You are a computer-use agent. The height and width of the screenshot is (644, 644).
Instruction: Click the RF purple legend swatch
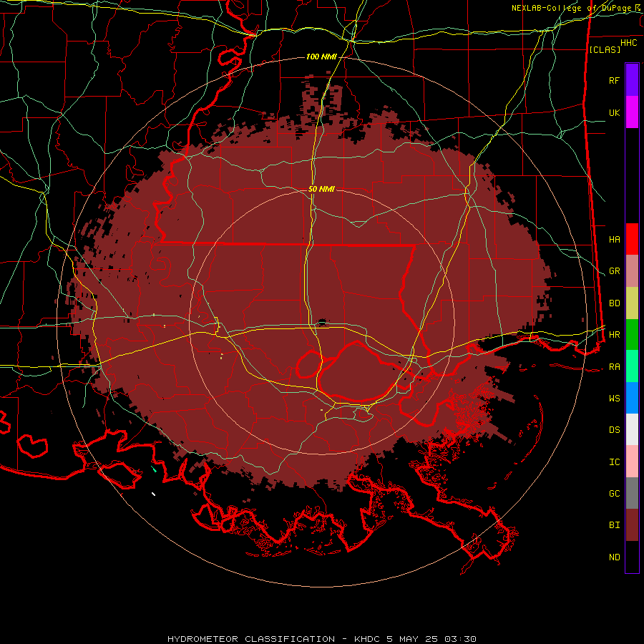click(x=632, y=80)
